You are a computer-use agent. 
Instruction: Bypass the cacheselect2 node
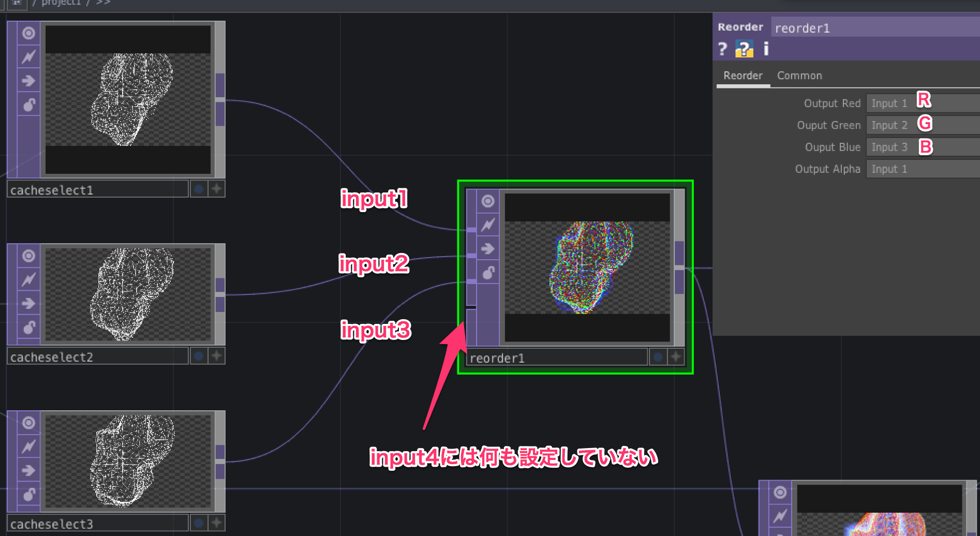(x=29, y=303)
